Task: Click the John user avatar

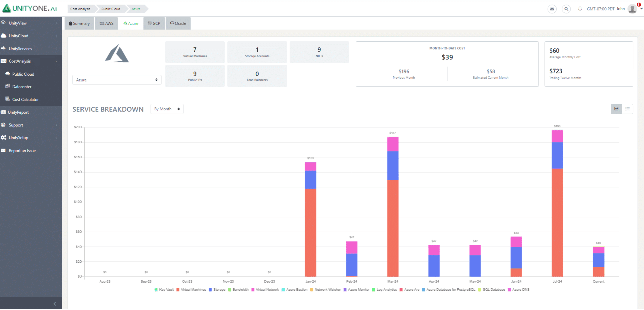Action: tap(632, 9)
